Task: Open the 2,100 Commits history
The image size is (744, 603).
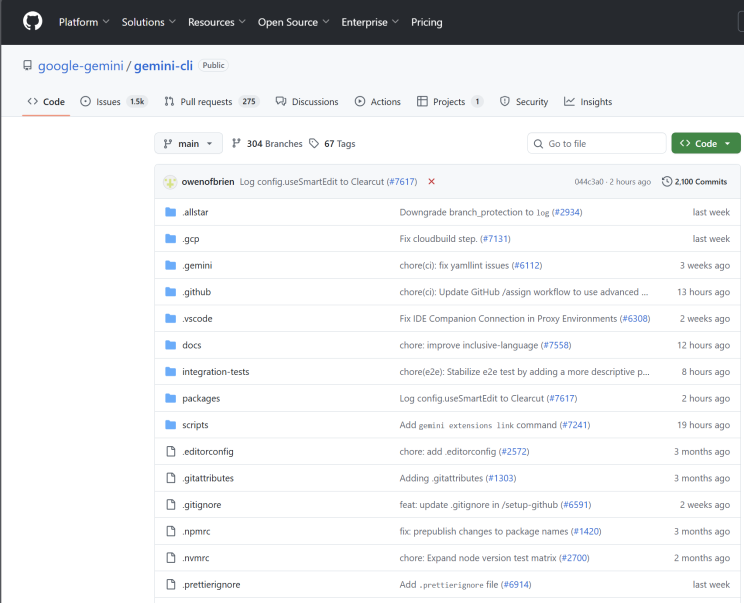Action: tap(694, 182)
